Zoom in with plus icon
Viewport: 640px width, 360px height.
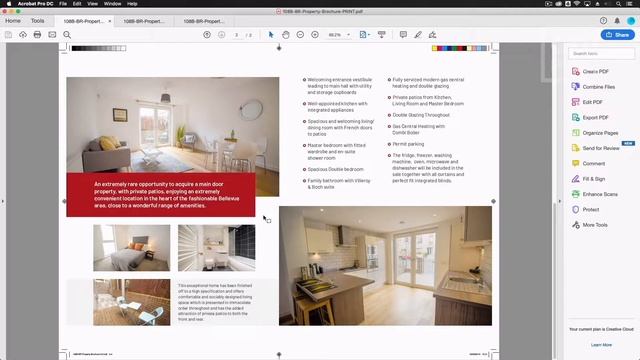click(315, 35)
